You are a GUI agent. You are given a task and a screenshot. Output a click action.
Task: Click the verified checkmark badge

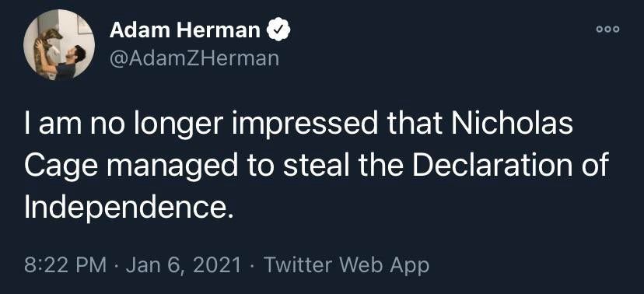[279, 31]
